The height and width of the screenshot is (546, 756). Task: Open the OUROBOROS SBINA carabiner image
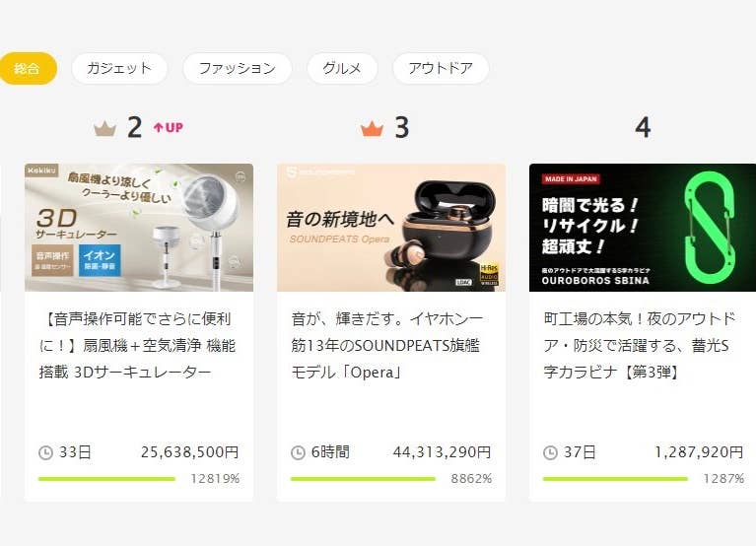pos(643,228)
